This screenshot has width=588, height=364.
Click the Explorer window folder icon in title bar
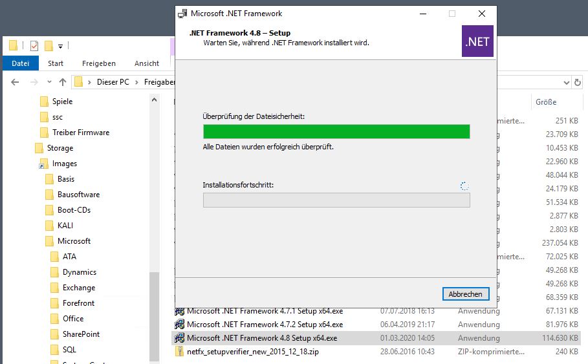(x=13, y=45)
